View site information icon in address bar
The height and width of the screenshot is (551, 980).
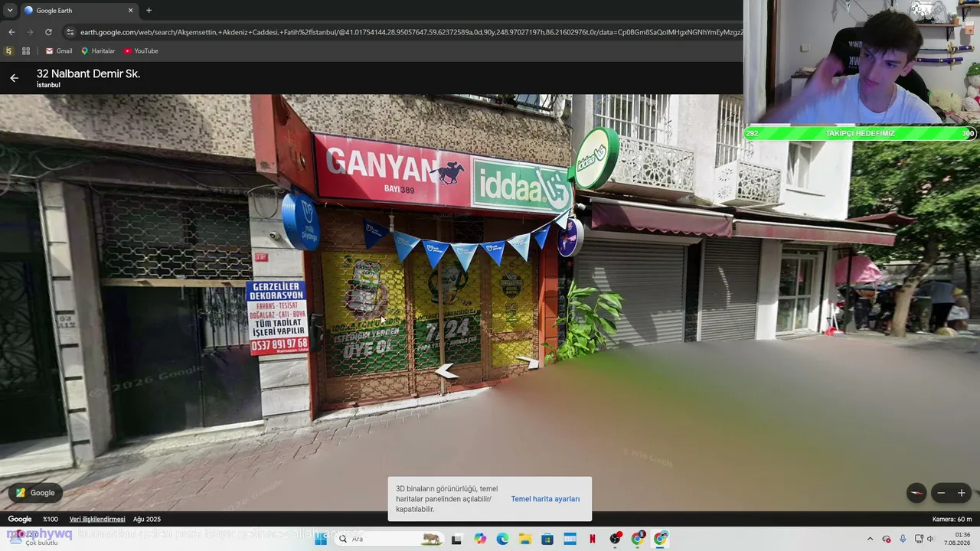pyautogui.click(x=70, y=32)
